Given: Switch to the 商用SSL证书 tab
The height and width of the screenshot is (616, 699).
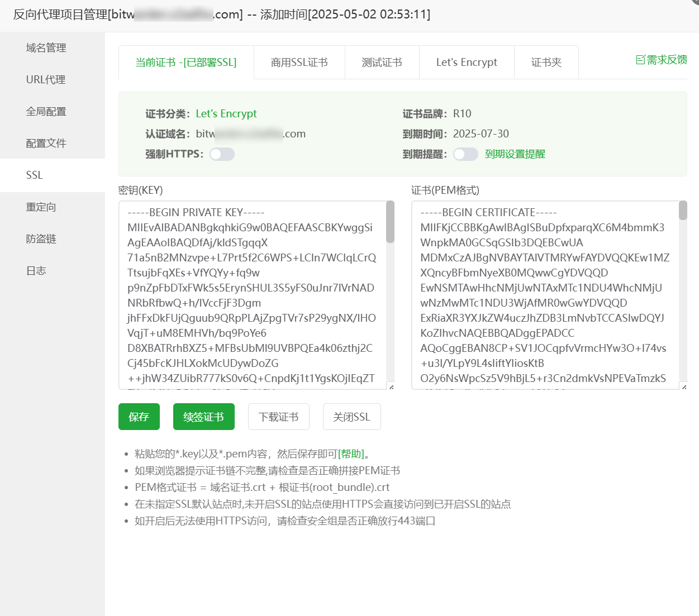Looking at the screenshot, I should pos(299,62).
